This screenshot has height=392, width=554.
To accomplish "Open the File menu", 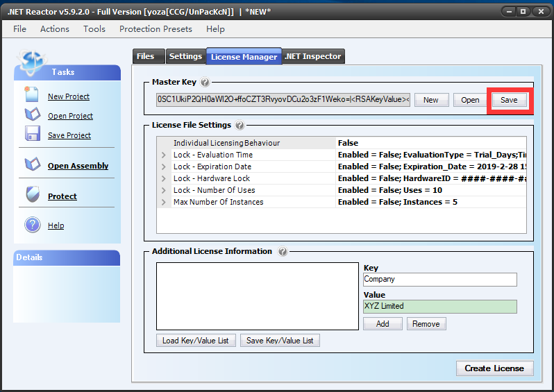I will tap(19, 29).
